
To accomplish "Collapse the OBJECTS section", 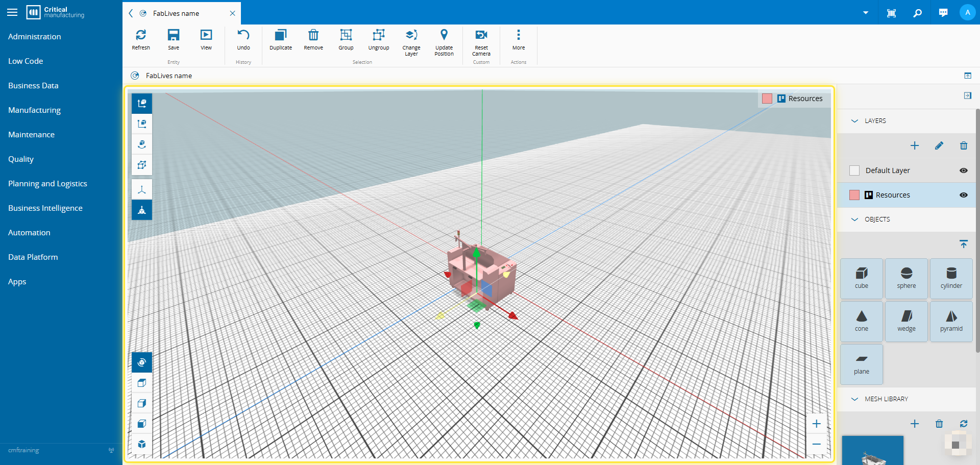I will pyautogui.click(x=854, y=219).
